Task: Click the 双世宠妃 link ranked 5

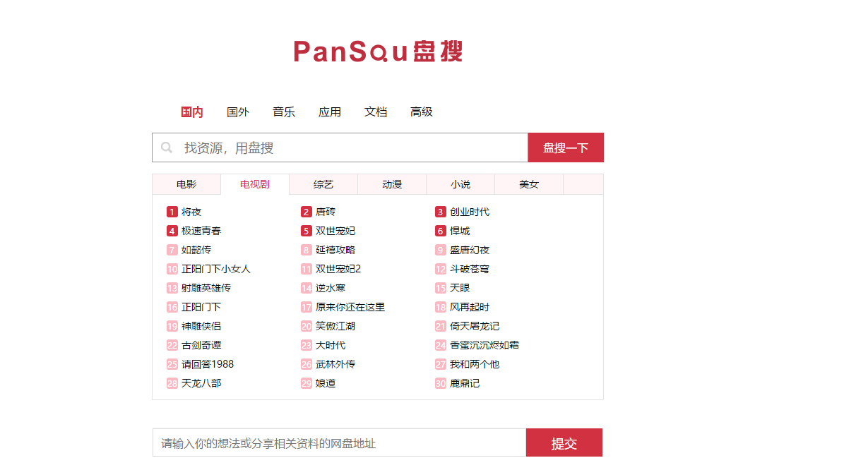Action: click(x=335, y=231)
